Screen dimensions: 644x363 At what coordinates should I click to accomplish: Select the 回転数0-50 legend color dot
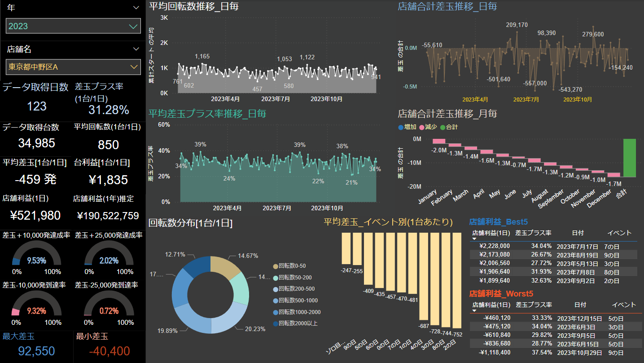click(275, 266)
